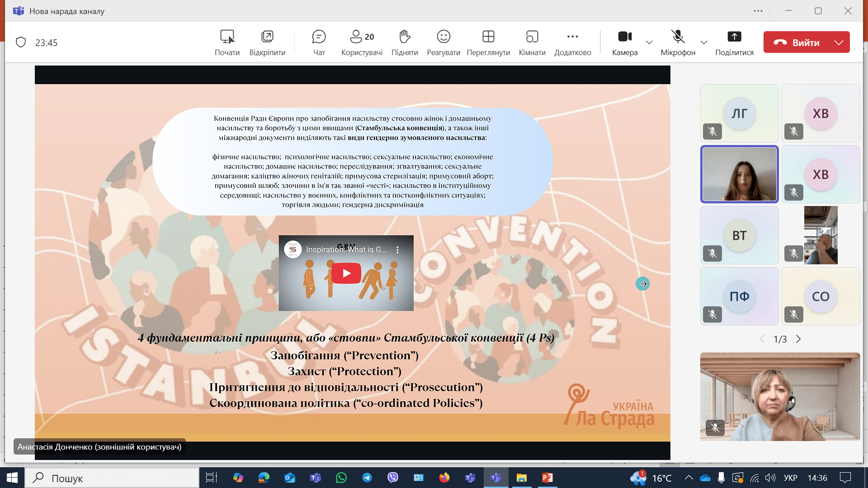Select the ЛГ participant tile
The image size is (868, 488).
click(739, 113)
